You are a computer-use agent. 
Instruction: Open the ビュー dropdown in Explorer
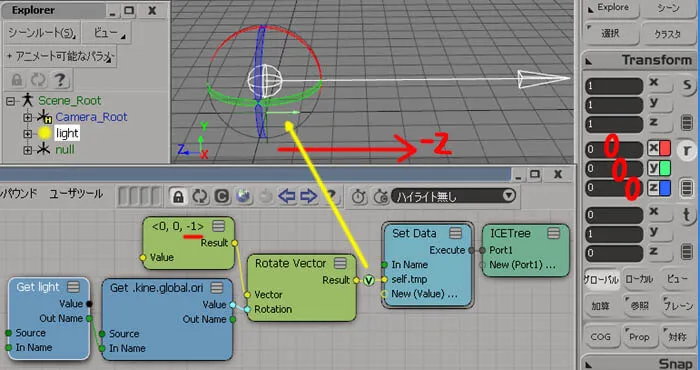click(107, 33)
